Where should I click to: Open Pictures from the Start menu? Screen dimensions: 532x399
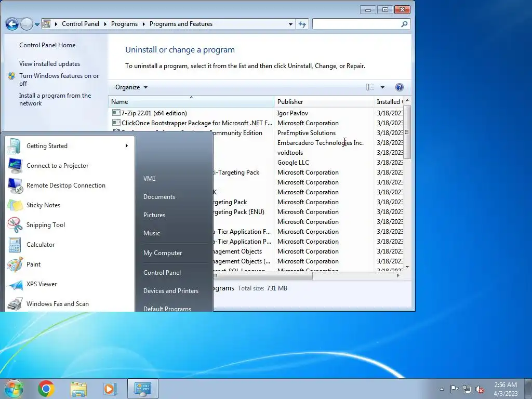tap(154, 215)
